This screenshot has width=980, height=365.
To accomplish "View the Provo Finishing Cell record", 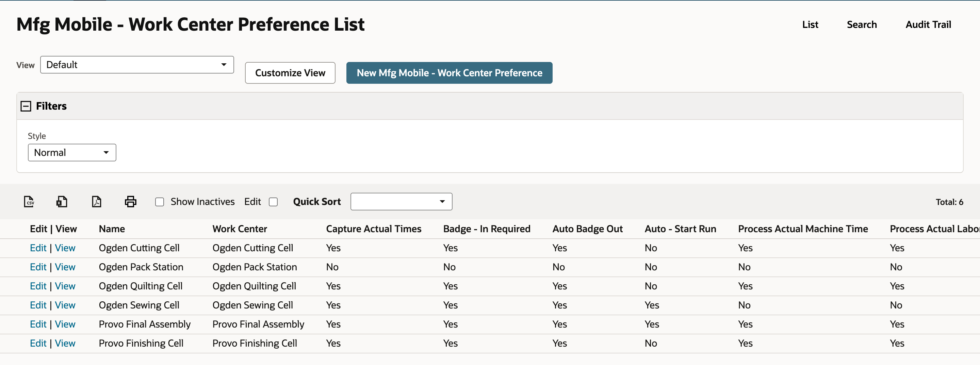I will click(65, 343).
